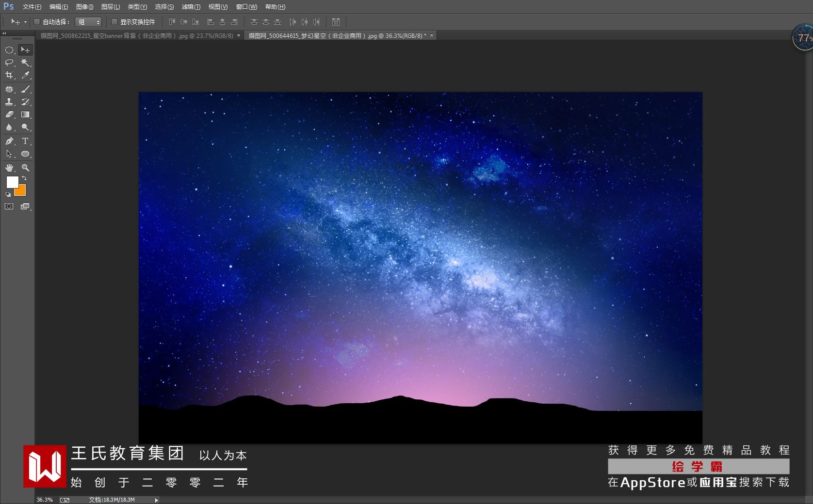The width and height of the screenshot is (813, 504).
Task: Click the Distribute Vertical Centers icon
Action: tap(265, 22)
